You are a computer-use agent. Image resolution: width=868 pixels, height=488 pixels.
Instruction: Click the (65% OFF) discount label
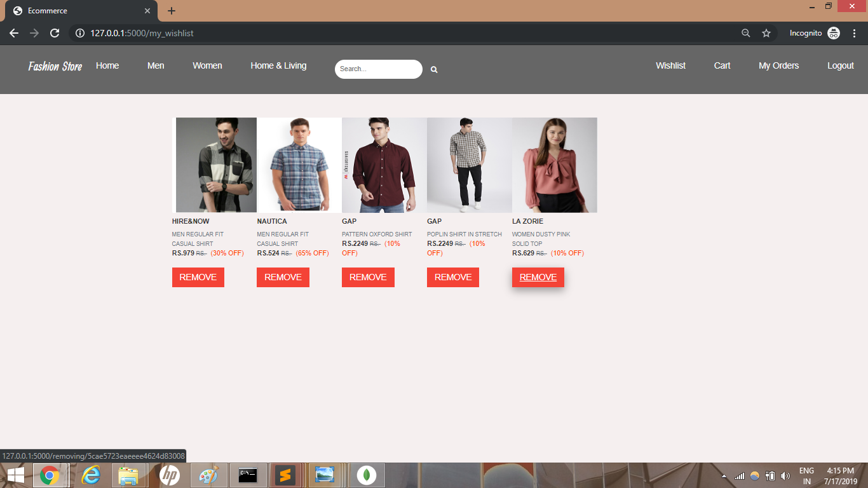point(312,253)
